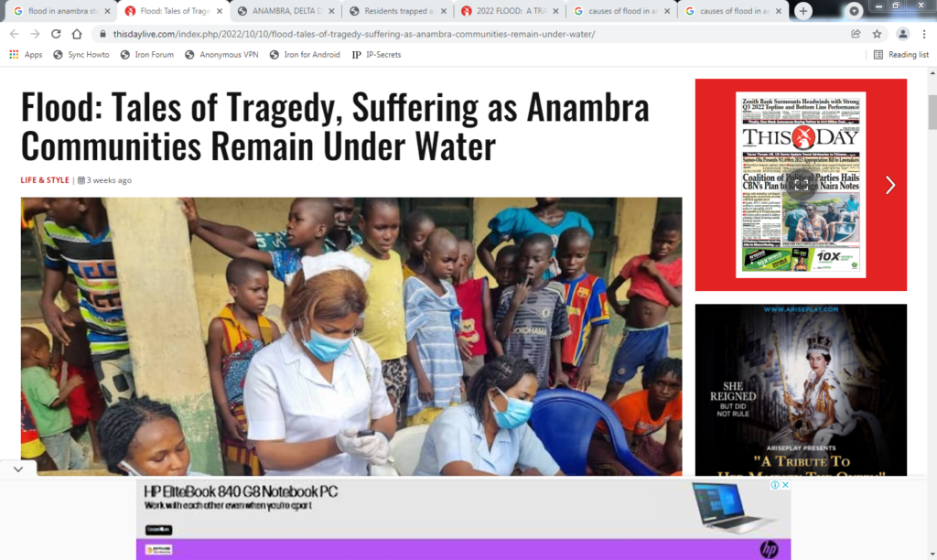Go to the browser home page icon
The height and width of the screenshot is (560, 937).
pos(77,34)
